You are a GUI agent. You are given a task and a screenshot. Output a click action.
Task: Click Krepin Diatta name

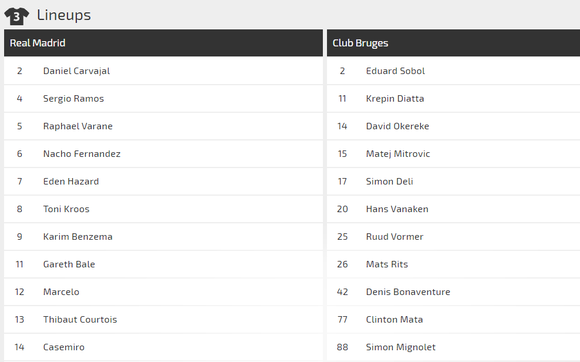point(395,99)
